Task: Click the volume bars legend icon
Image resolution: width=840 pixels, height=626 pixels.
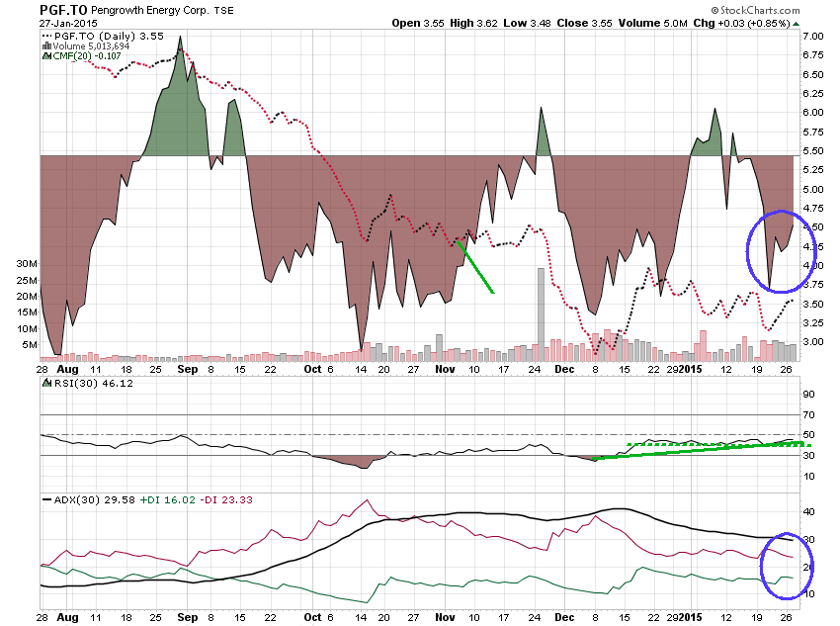Action: click(x=46, y=46)
